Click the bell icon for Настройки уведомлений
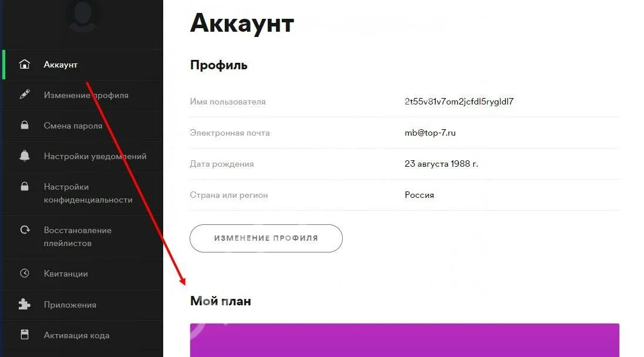This screenshot has height=357, width=644. click(25, 156)
